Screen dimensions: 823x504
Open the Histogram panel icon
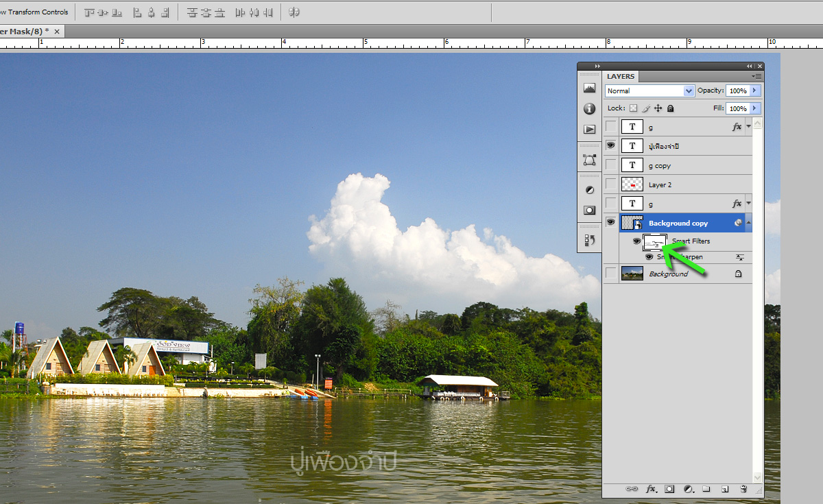coord(589,88)
